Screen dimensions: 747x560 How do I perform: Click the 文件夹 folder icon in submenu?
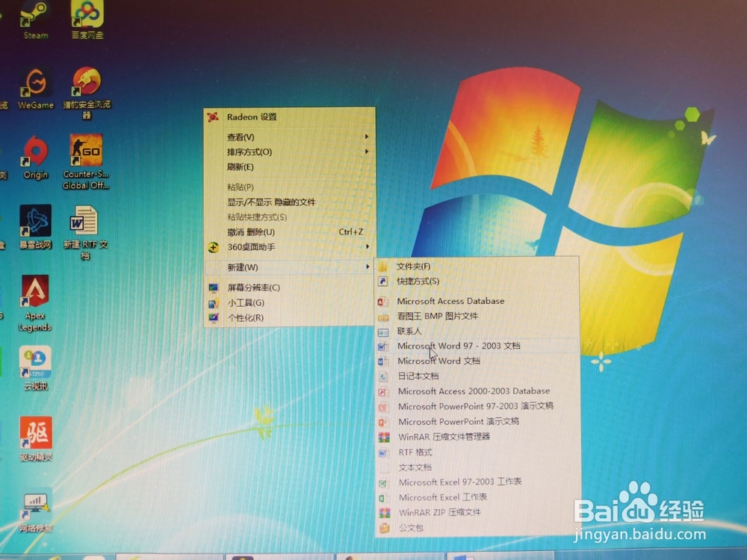coord(383,267)
